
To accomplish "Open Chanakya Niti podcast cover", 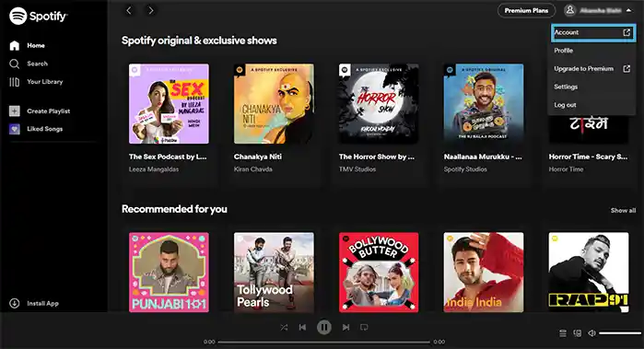I will coord(274,103).
